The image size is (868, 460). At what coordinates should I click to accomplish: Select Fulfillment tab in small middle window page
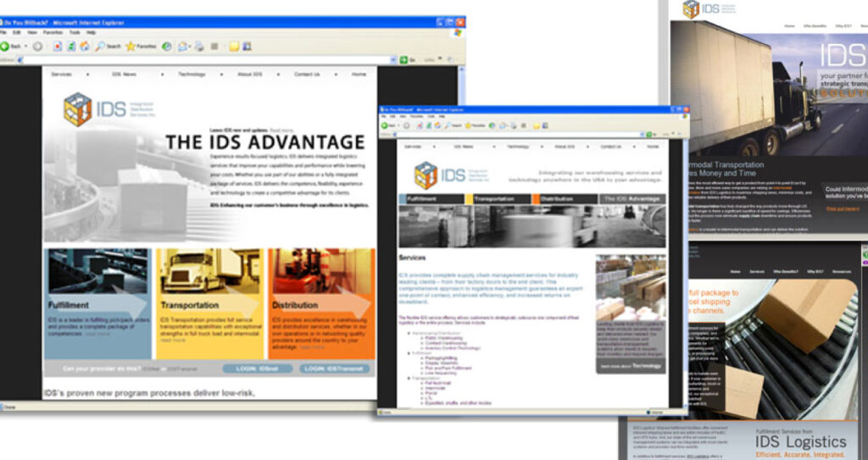pos(431,199)
